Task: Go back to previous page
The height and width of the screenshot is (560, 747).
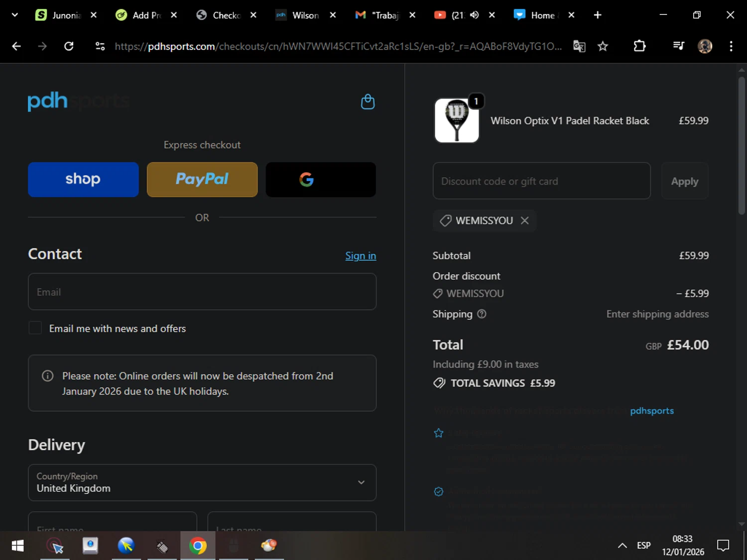Action: (x=16, y=46)
